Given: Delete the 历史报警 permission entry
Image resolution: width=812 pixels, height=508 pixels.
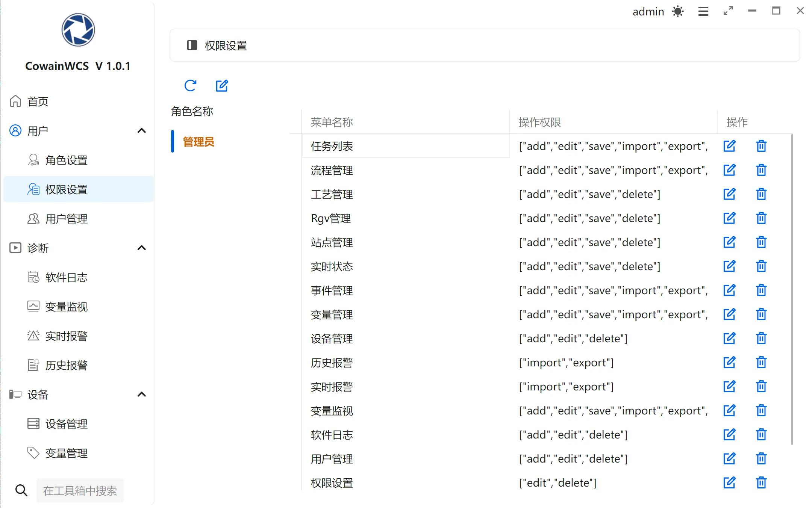Looking at the screenshot, I should coord(761,363).
